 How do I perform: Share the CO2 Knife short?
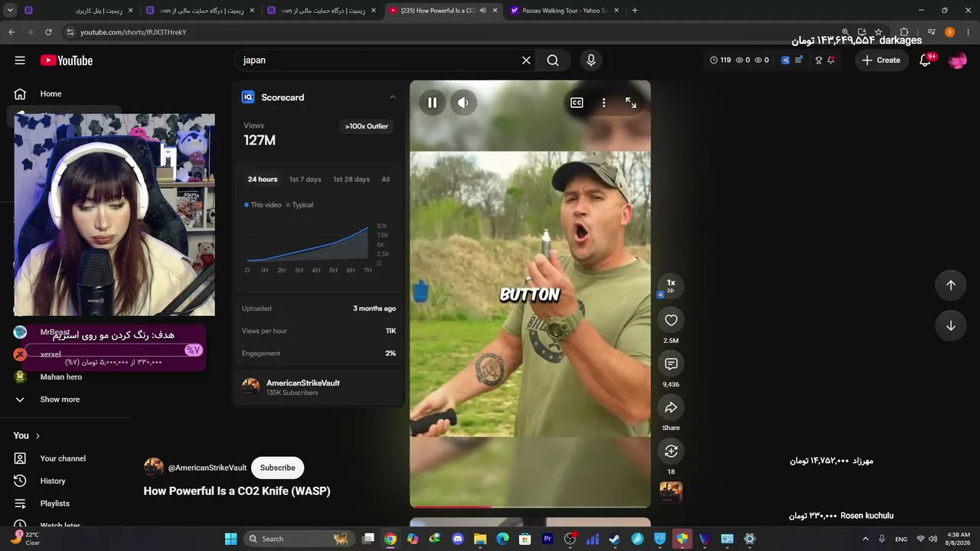[x=671, y=407]
